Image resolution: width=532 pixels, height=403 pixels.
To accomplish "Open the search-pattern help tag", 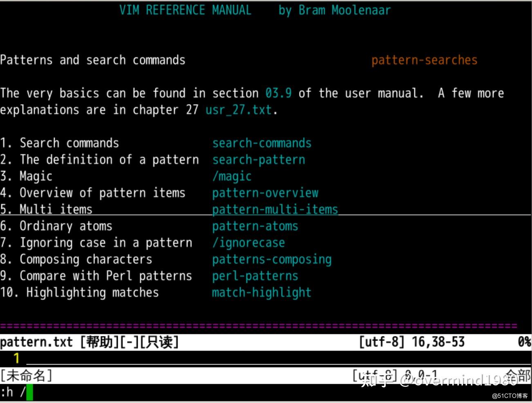I will 258,159.
